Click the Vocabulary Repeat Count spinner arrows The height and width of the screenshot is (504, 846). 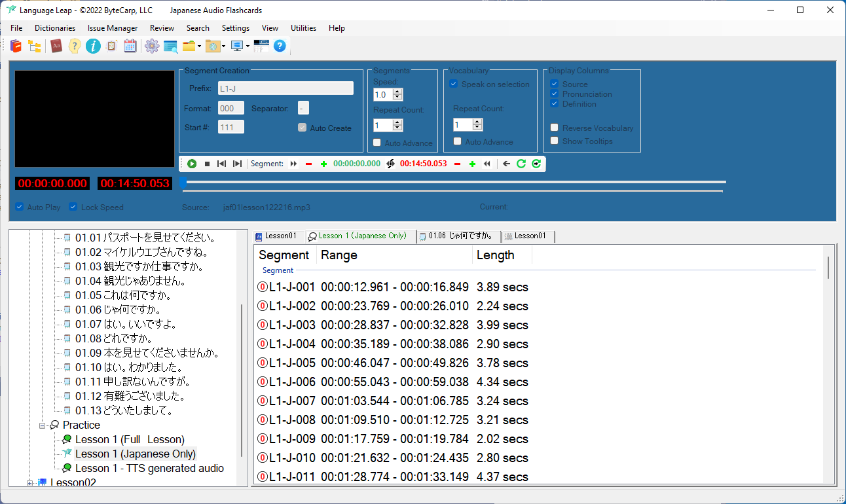pyautogui.click(x=477, y=124)
